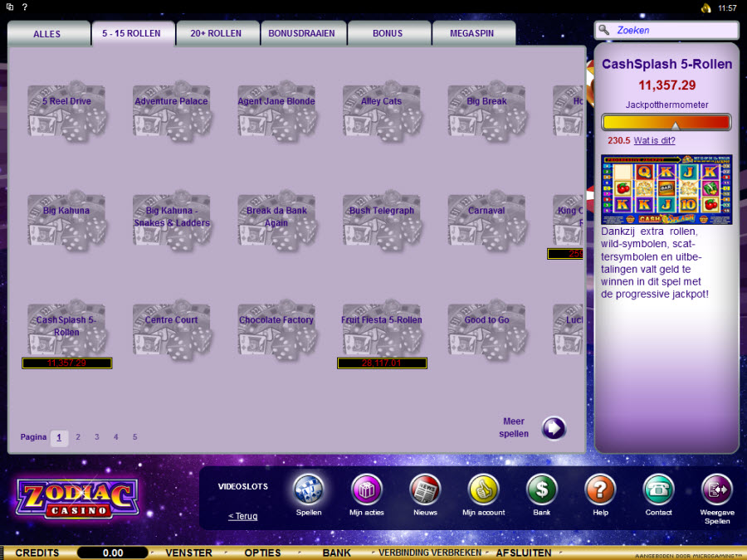Click the window restore icon in top bar
747x560 pixels.
(9, 7)
